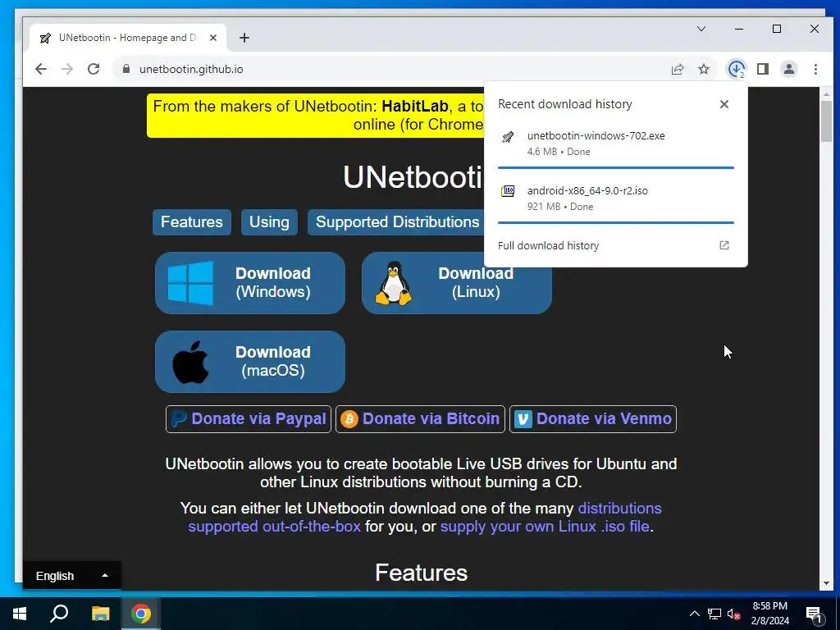This screenshot has width=840, height=630.
Task: Open the Chrome three-dot menu
Action: tap(815, 69)
